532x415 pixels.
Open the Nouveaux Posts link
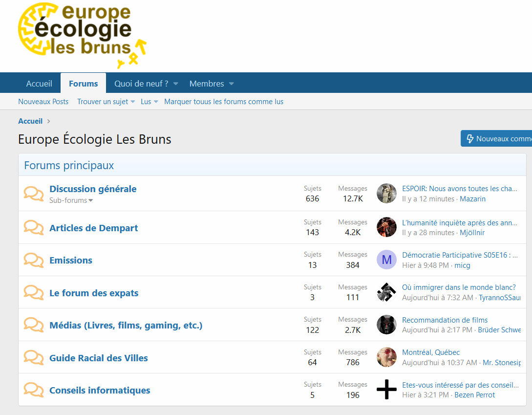pyautogui.click(x=43, y=102)
